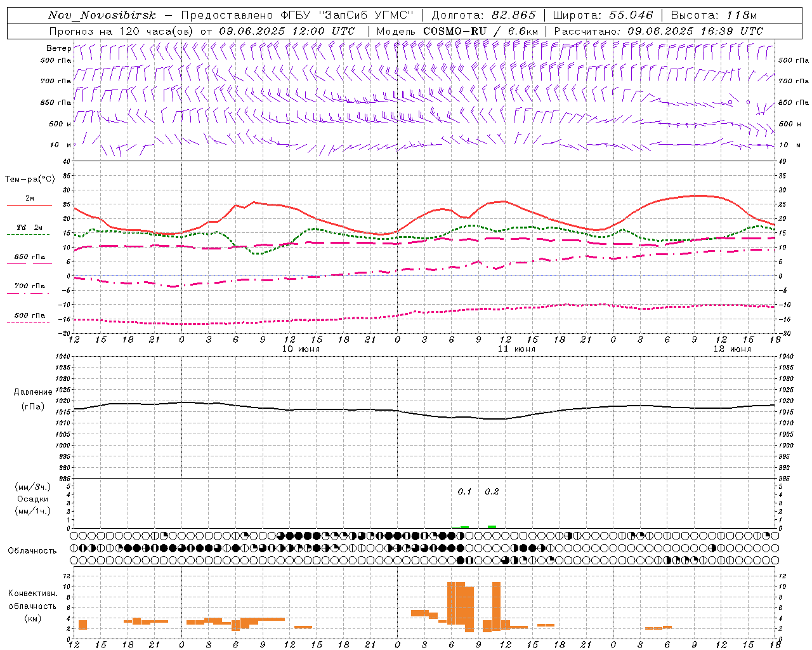
Task: Click the Давление pressure panel label
Action: (33, 392)
